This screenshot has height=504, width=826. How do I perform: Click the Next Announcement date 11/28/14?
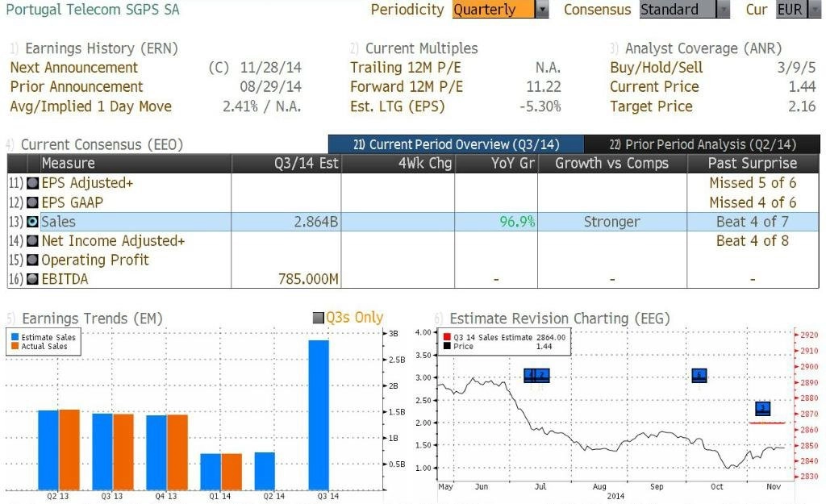(x=271, y=68)
